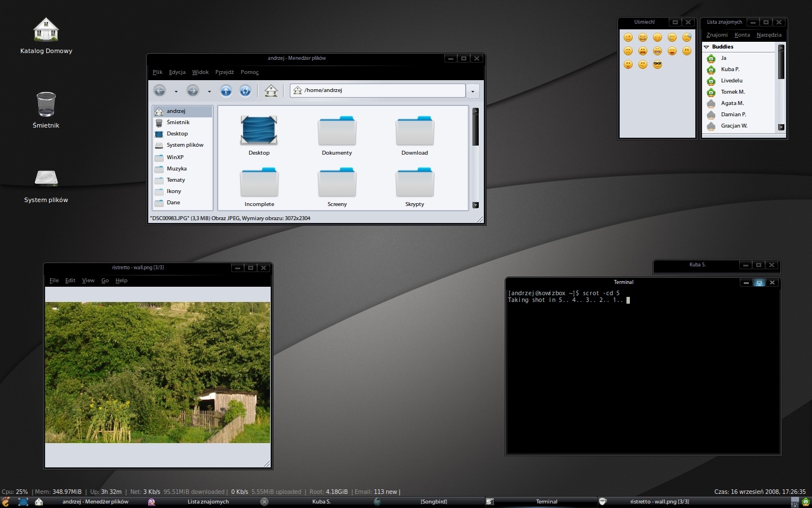Image resolution: width=812 pixels, height=508 pixels.
Task: Select Desktop in the sidebar shortcuts
Action: [183, 134]
